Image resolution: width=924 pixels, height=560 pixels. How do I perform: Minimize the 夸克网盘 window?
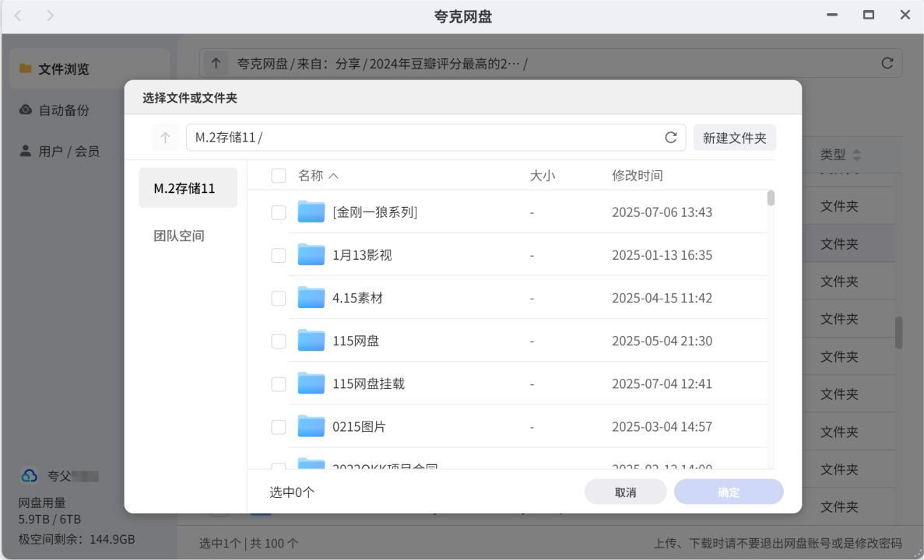coord(832,15)
